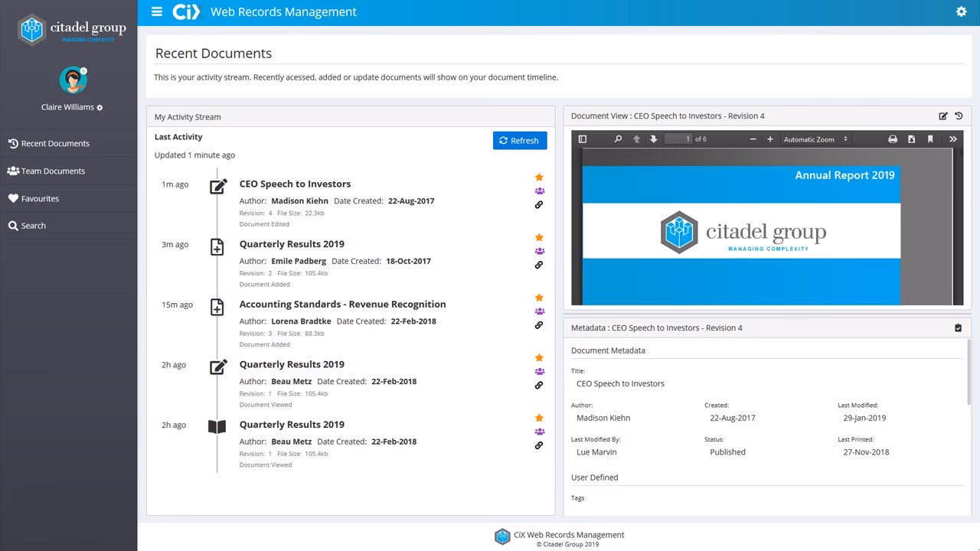Click the page number field in PDF toolbar
980x551 pixels.
point(678,139)
